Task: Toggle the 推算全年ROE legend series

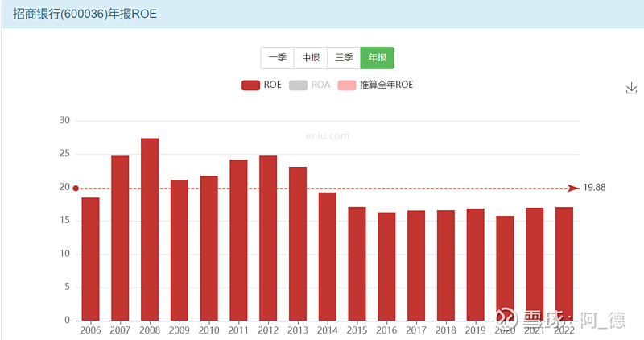Action: coord(375,85)
